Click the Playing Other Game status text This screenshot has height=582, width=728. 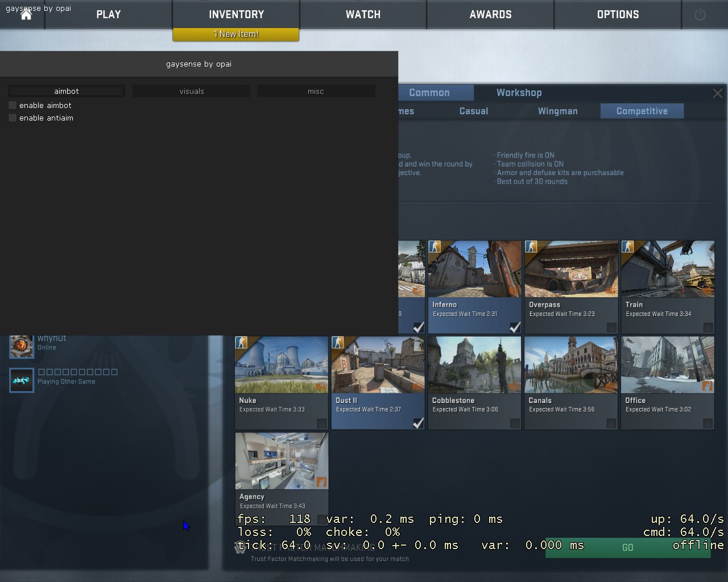67,381
